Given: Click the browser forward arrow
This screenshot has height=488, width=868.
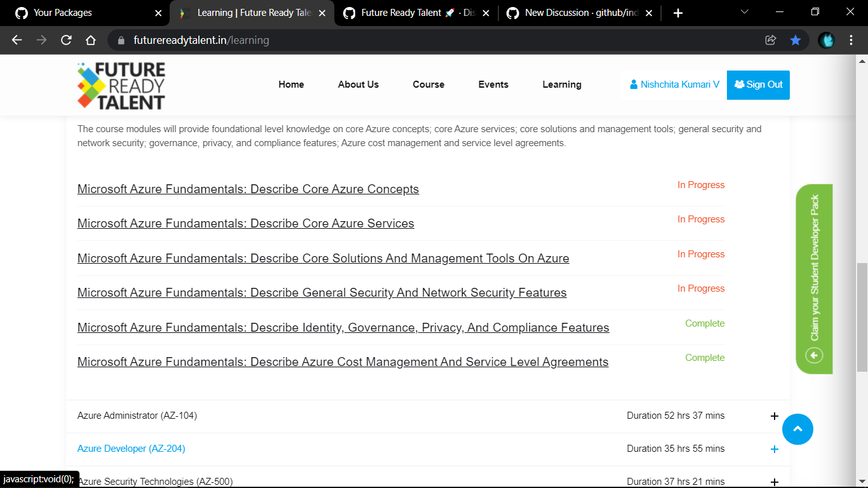Looking at the screenshot, I should [41, 40].
